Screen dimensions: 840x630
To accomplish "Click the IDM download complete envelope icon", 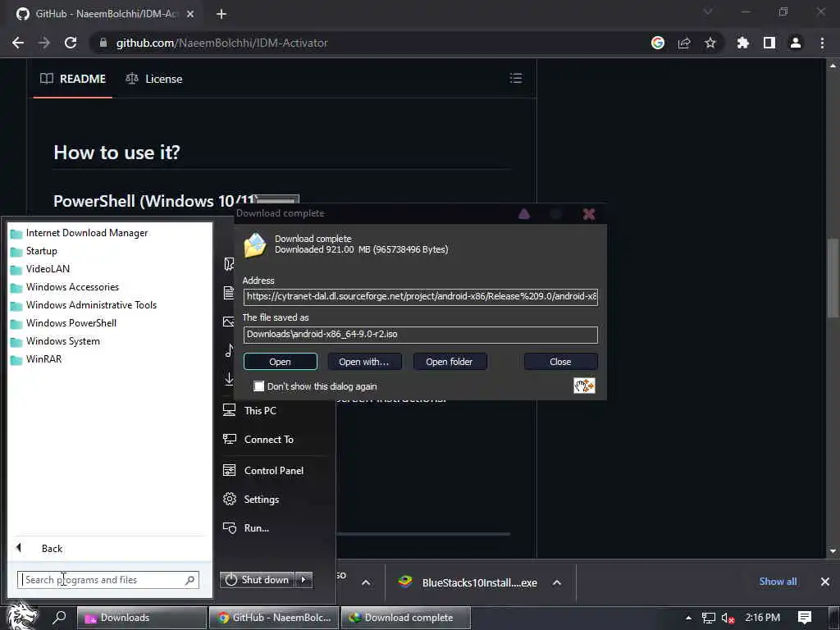I will pos(255,244).
